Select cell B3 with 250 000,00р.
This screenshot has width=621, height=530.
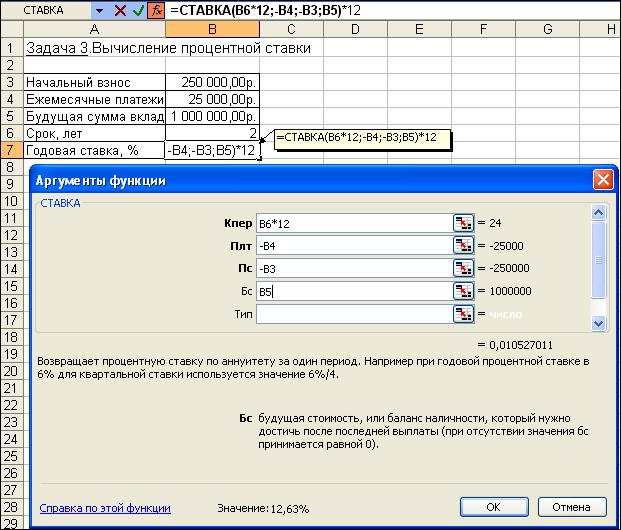pos(212,82)
